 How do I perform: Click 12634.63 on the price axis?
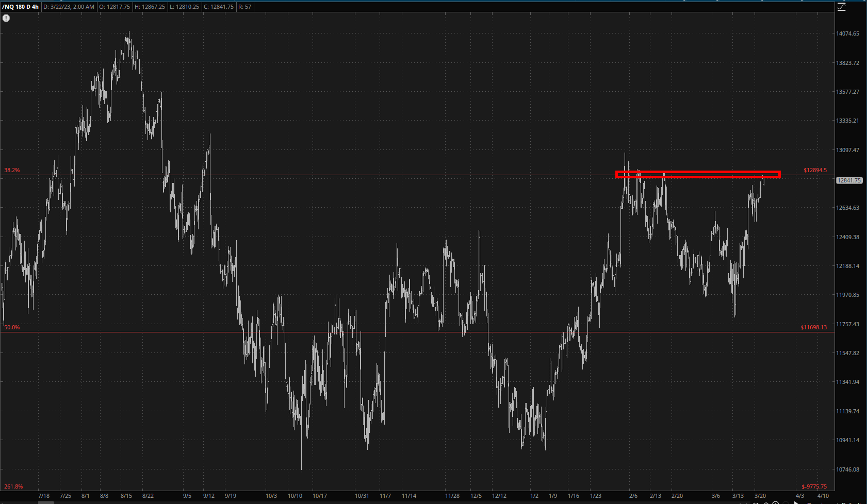[847, 208]
